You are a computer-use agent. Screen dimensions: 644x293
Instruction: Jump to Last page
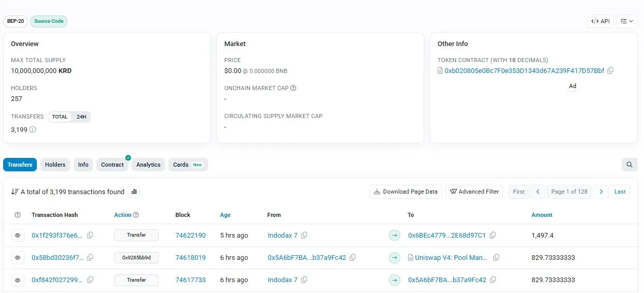click(620, 192)
